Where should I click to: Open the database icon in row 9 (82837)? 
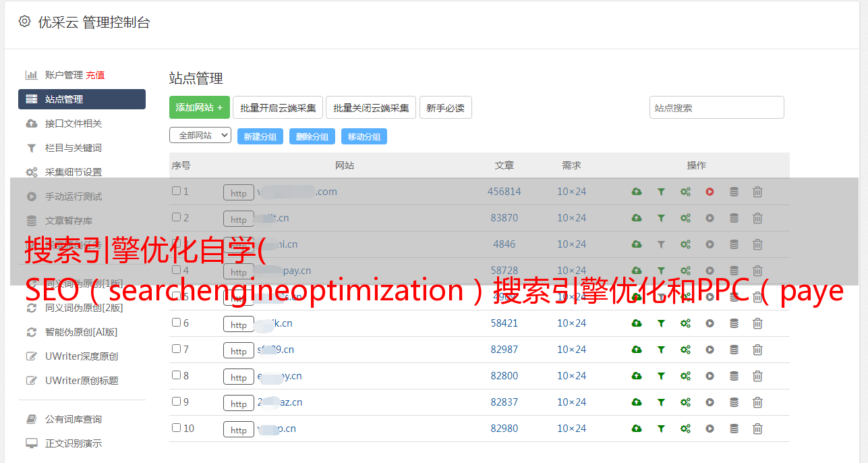point(734,402)
